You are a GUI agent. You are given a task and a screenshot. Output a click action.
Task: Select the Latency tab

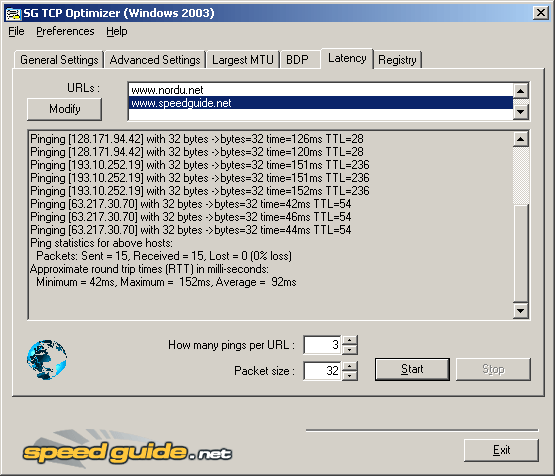click(x=347, y=58)
